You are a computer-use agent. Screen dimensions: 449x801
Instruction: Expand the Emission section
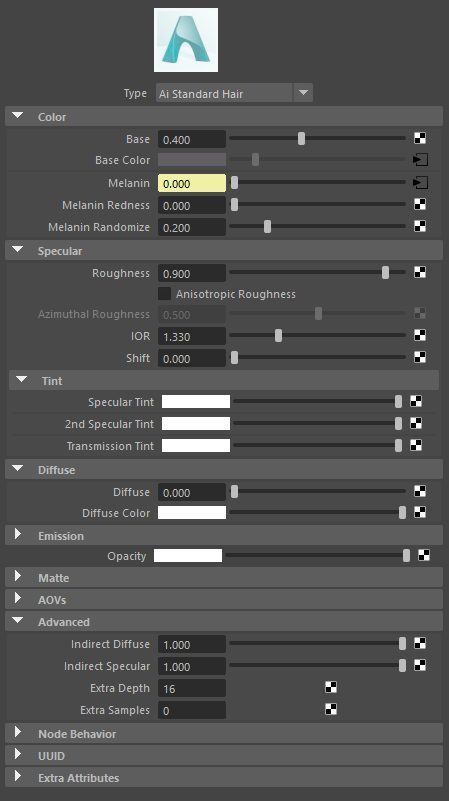(18, 534)
